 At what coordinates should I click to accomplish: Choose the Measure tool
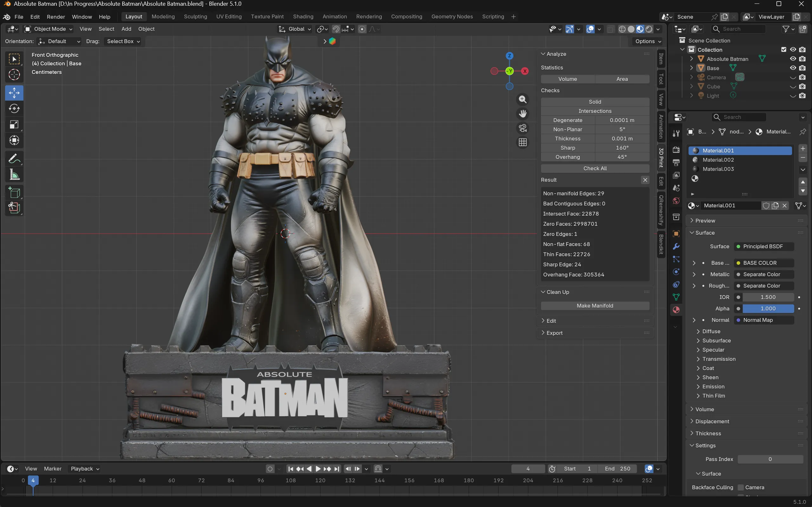pyautogui.click(x=14, y=175)
